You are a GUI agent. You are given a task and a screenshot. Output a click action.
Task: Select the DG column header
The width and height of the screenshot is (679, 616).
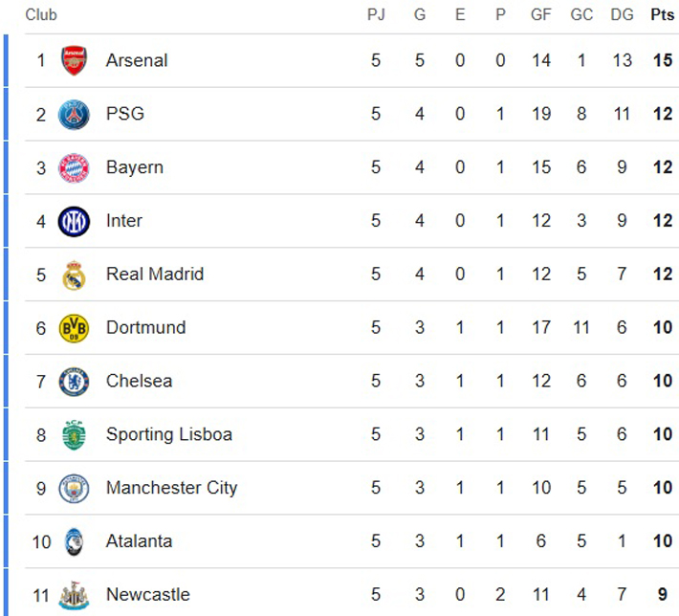pos(622,15)
